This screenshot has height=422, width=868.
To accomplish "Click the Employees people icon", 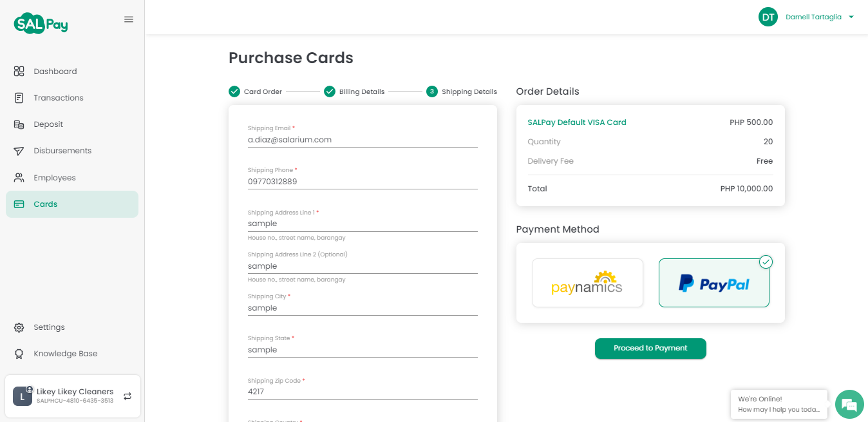I will tap(19, 177).
